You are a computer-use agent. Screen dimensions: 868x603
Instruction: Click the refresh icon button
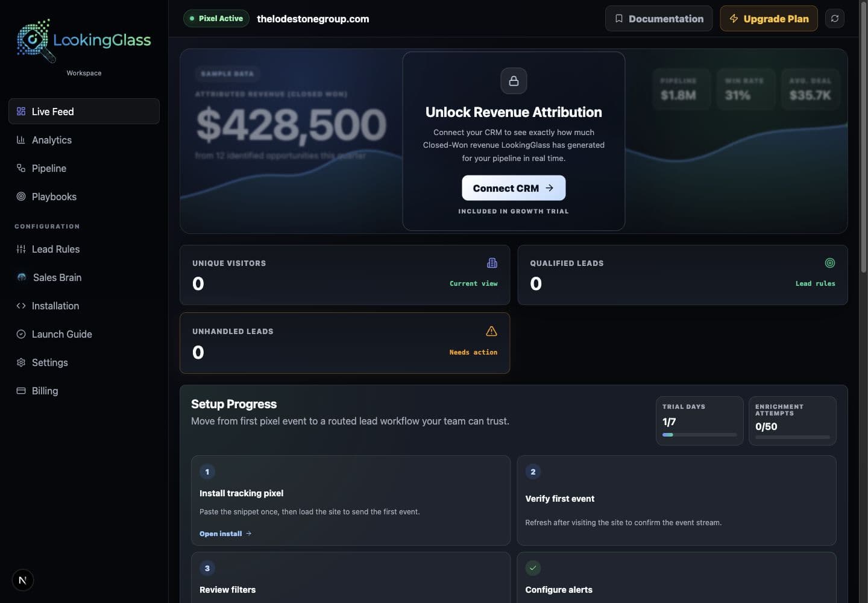pos(835,19)
